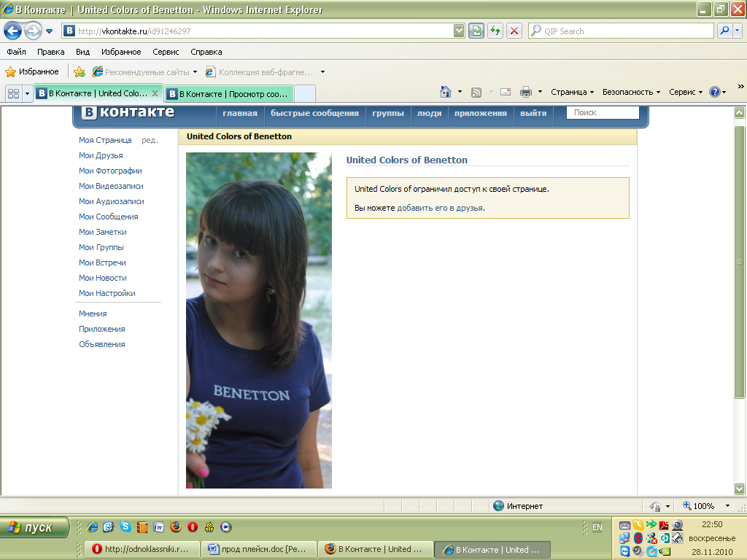Click scroll down arrow of page scrollbar
The width and height of the screenshot is (747, 560).
point(740,489)
